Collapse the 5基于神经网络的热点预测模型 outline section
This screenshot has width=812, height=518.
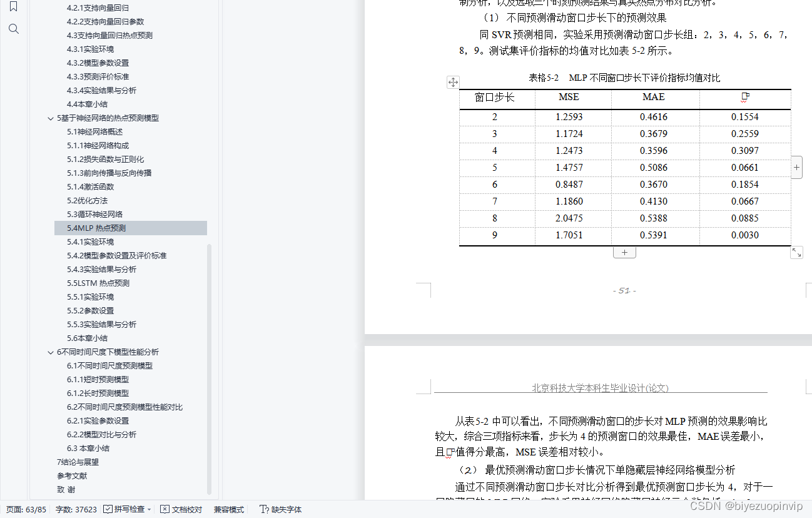tap(51, 118)
